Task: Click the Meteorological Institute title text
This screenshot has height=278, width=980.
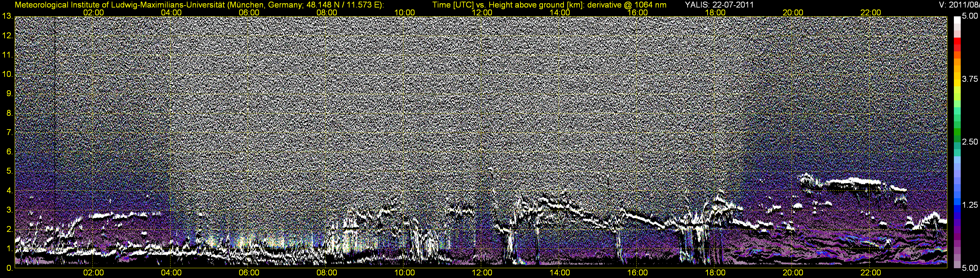Action: coord(199,5)
